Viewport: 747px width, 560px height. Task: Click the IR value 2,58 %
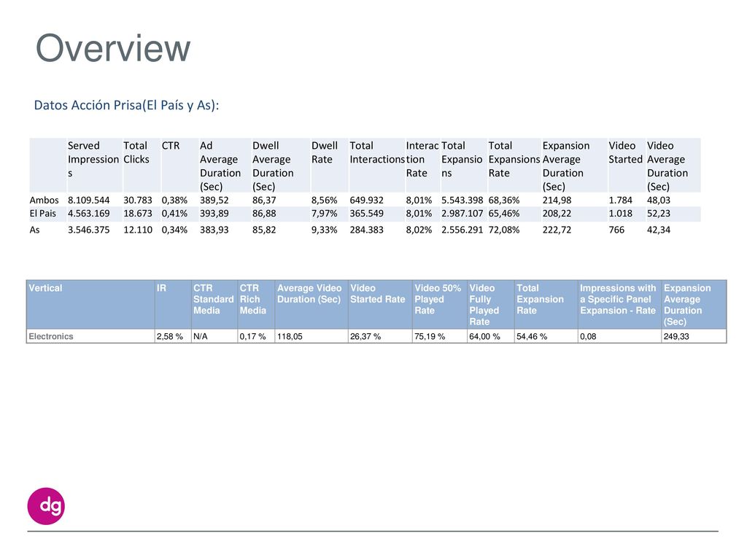[x=169, y=337]
